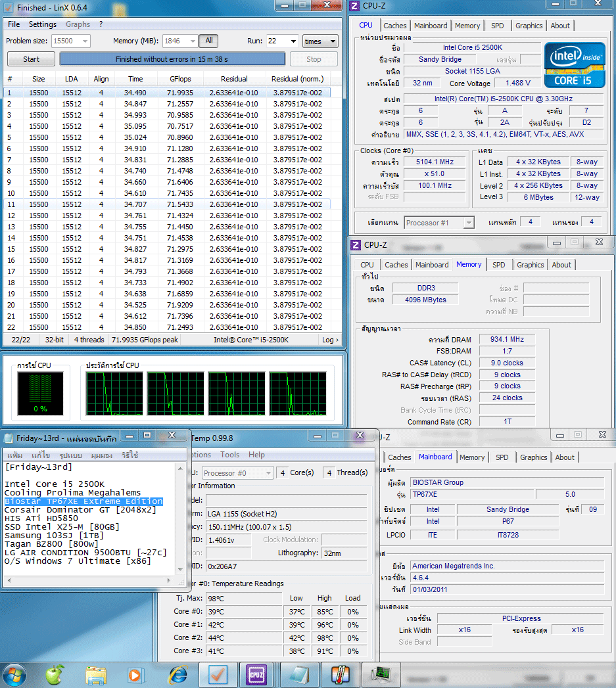Click the green apple taskbar icon
The width and height of the screenshot is (616, 688).
[55, 675]
